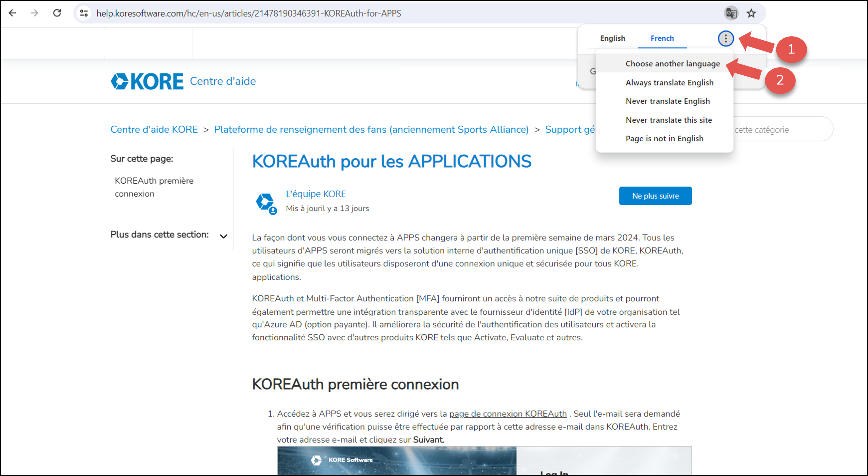868x476 pixels.
Task: Click the URL in the address bar
Action: (249, 13)
